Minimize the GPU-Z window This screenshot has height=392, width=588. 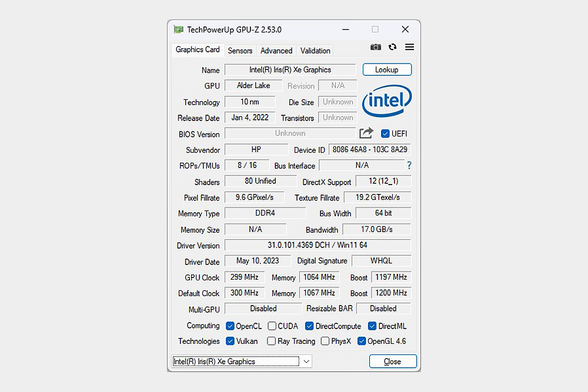tap(346, 29)
